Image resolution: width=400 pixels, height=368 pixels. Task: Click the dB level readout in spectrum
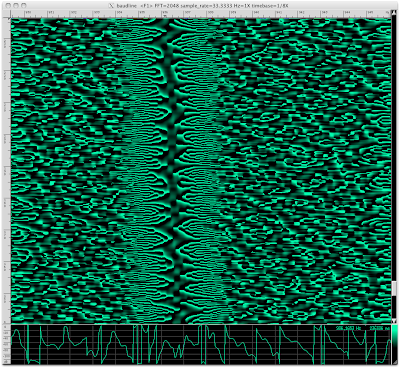(379, 328)
